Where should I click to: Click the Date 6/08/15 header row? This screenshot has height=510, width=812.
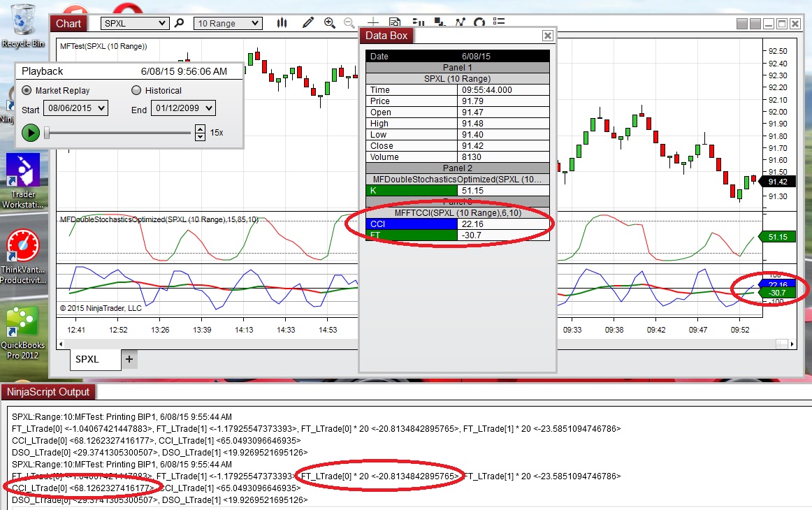458,56
